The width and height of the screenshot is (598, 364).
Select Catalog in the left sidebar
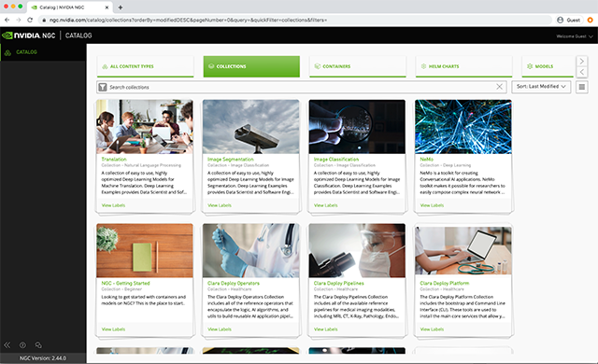click(26, 52)
